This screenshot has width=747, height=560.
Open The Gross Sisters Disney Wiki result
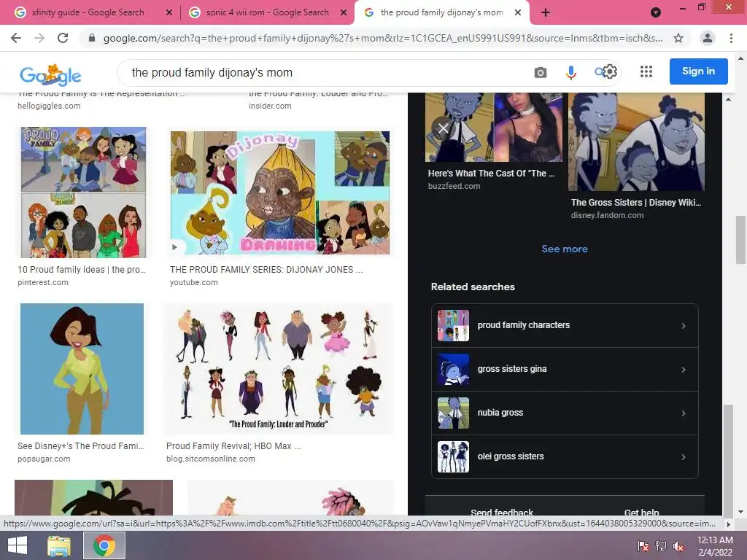[636, 203]
